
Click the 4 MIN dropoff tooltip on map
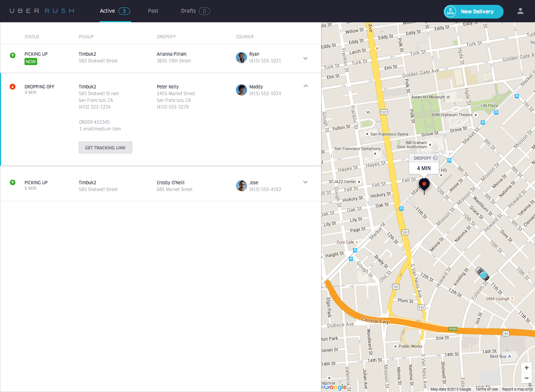point(424,163)
